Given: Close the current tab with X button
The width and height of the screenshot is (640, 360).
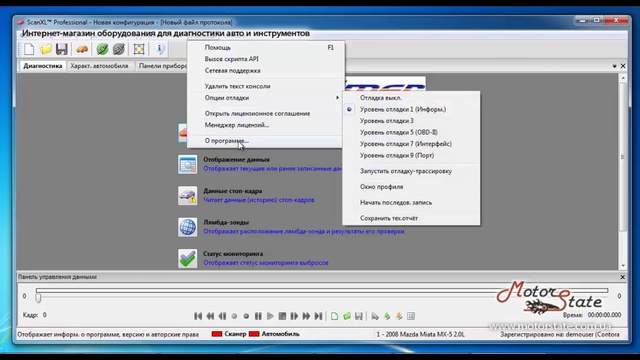Looking at the screenshot, I should [x=623, y=66].
